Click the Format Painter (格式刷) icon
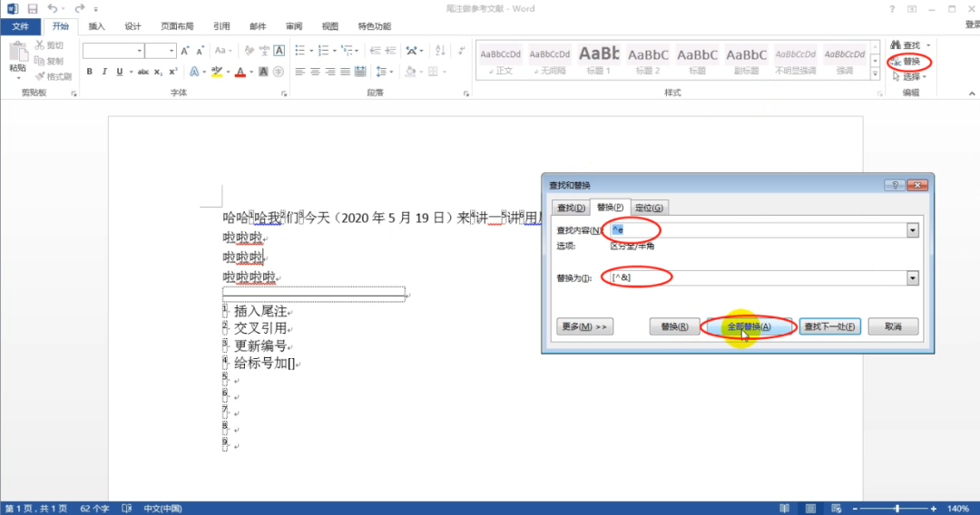 41,76
